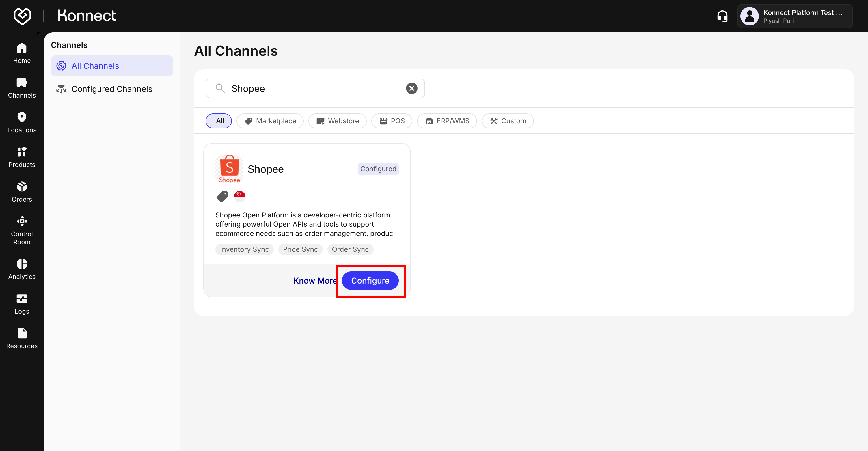Filter by ERP/WMS channels
Viewport: 868px width, 451px height.
447,121
